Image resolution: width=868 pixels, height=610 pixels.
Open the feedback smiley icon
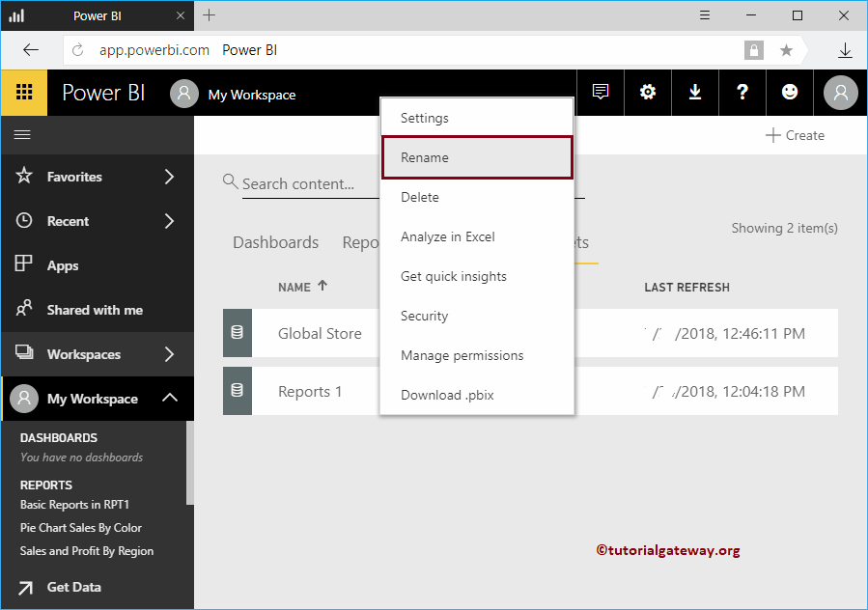pos(790,92)
